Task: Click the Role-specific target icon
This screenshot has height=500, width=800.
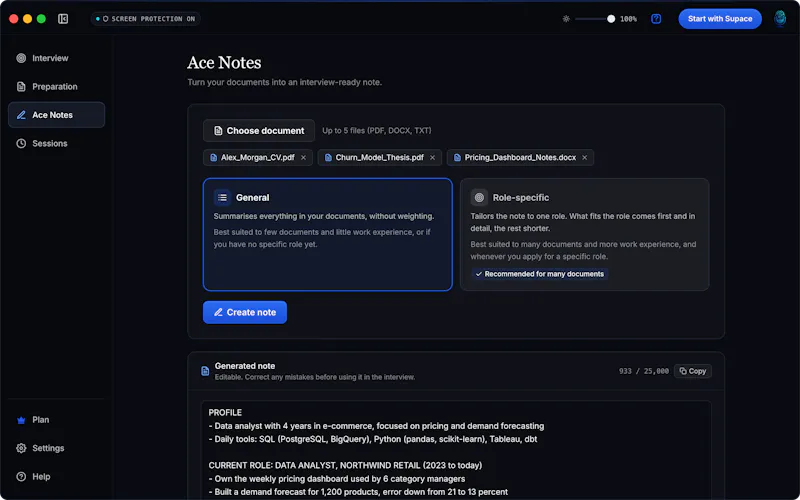Action: pos(479,197)
